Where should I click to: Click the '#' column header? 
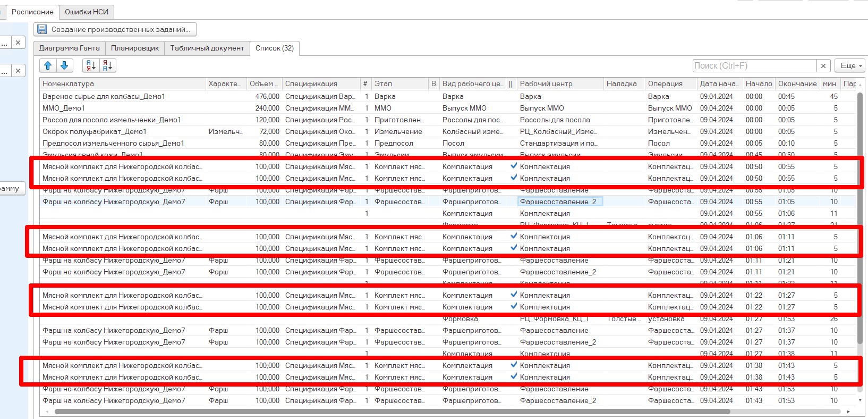[x=365, y=83]
